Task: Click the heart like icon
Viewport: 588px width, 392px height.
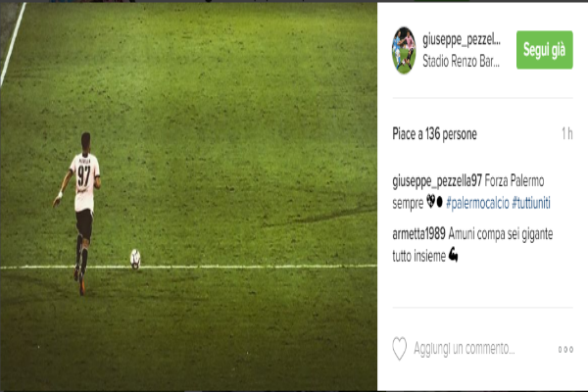Action: point(400,349)
